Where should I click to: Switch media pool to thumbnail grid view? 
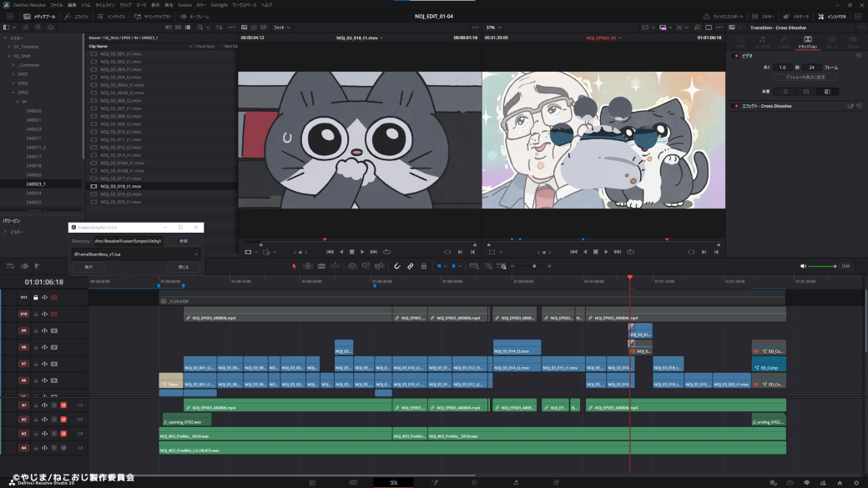coord(179,27)
